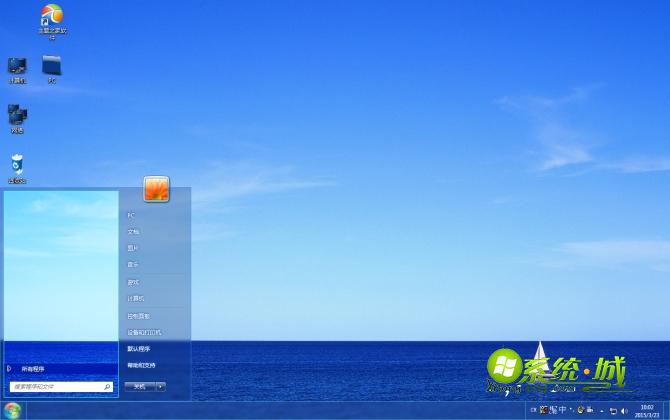Open Control Panel (控制面板) from Start menu
This screenshot has height=420, width=670.
pos(138,315)
